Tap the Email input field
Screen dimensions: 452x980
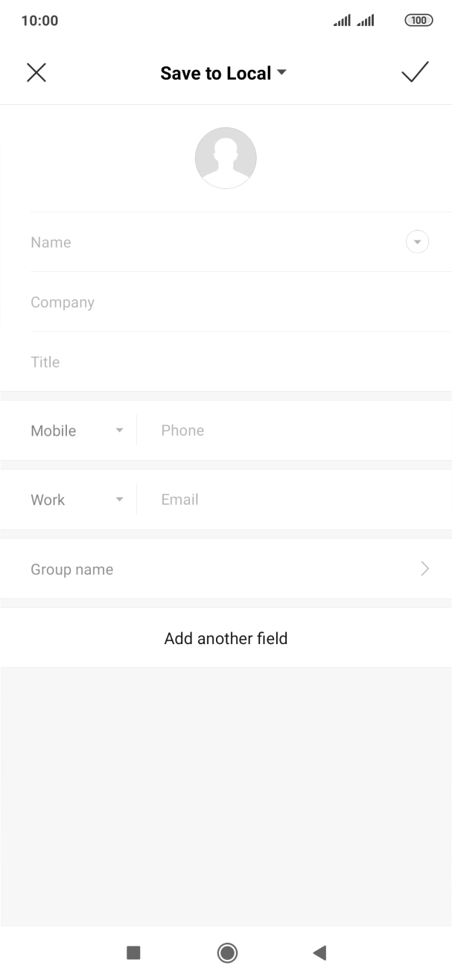pos(283,499)
